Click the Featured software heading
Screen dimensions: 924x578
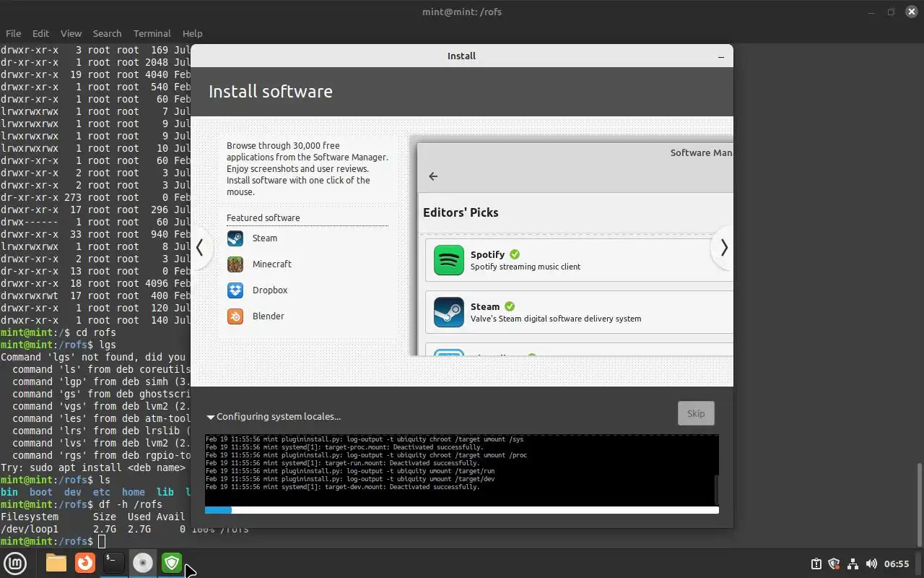pyautogui.click(x=263, y=218)
